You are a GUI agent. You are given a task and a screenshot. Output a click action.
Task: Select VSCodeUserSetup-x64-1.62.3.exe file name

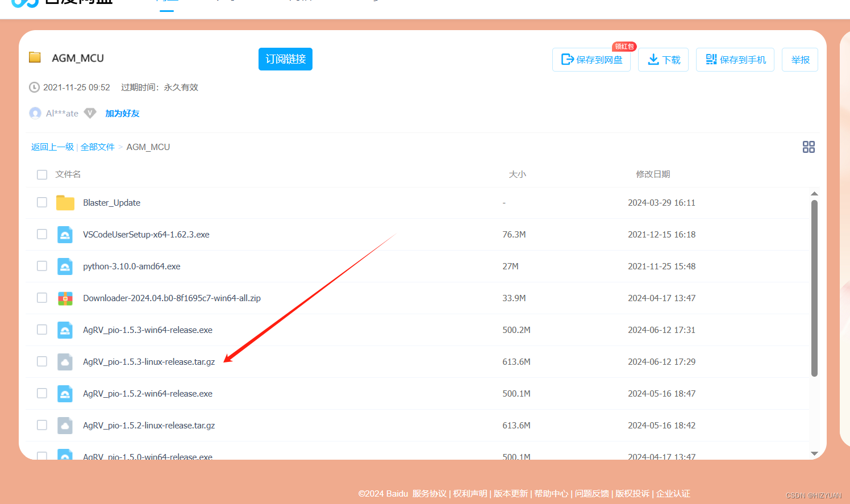[146, 235]
